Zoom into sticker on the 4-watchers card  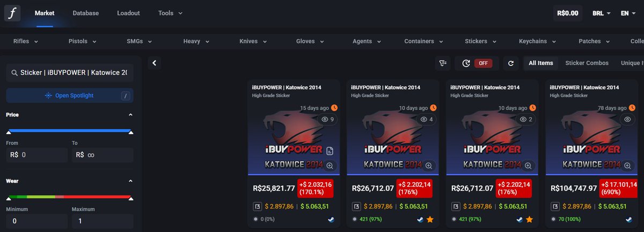[x=429, y=165]
